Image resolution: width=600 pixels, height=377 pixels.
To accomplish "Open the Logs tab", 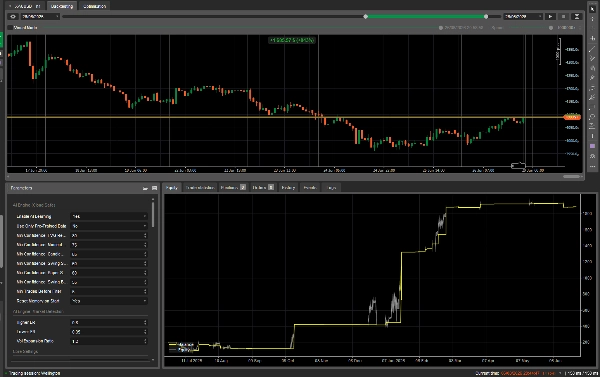I will click(x=331, y=188).
